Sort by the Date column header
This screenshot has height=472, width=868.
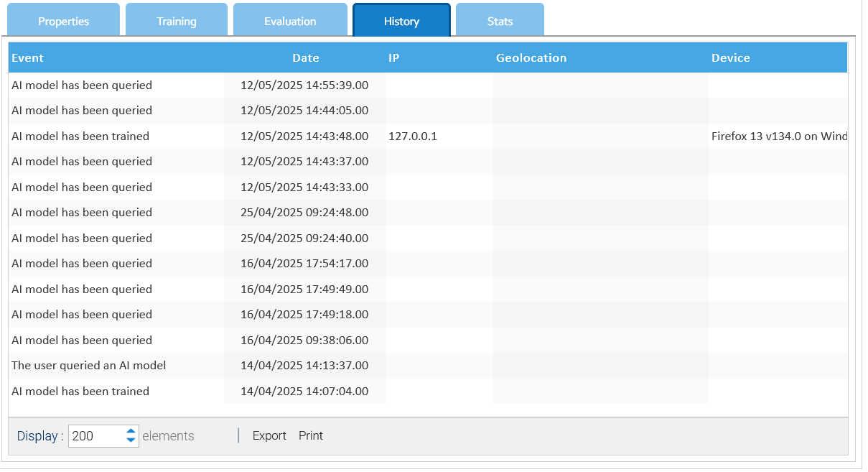point(306,58)
